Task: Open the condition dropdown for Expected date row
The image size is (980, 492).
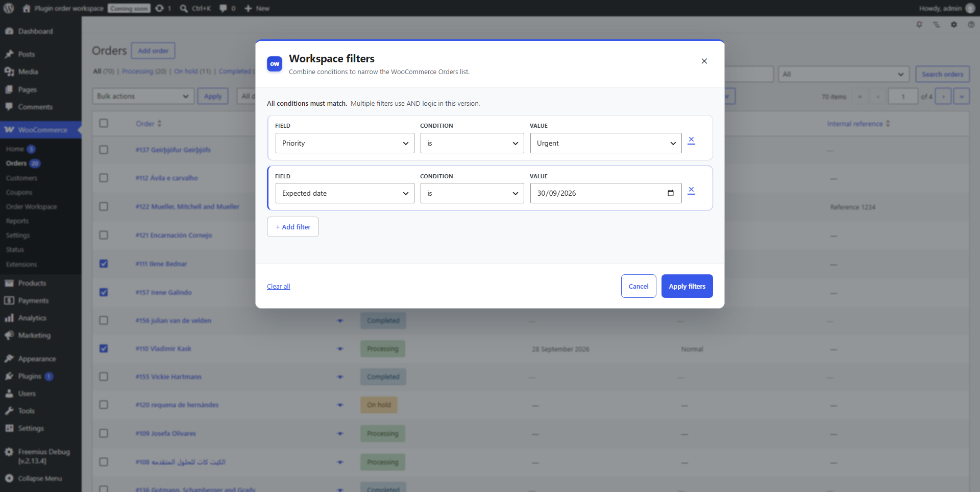Action: pyautogui.click(x=472, y=193)
